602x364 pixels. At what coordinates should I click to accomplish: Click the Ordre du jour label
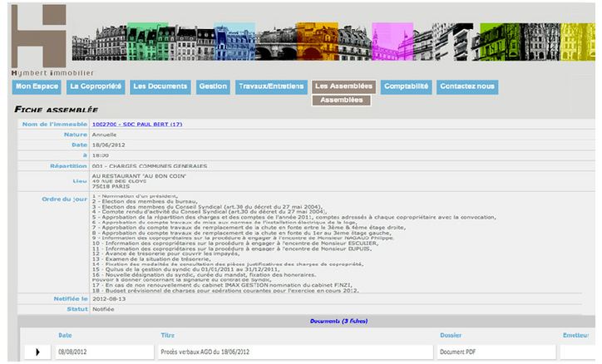(x=65, y=199)
